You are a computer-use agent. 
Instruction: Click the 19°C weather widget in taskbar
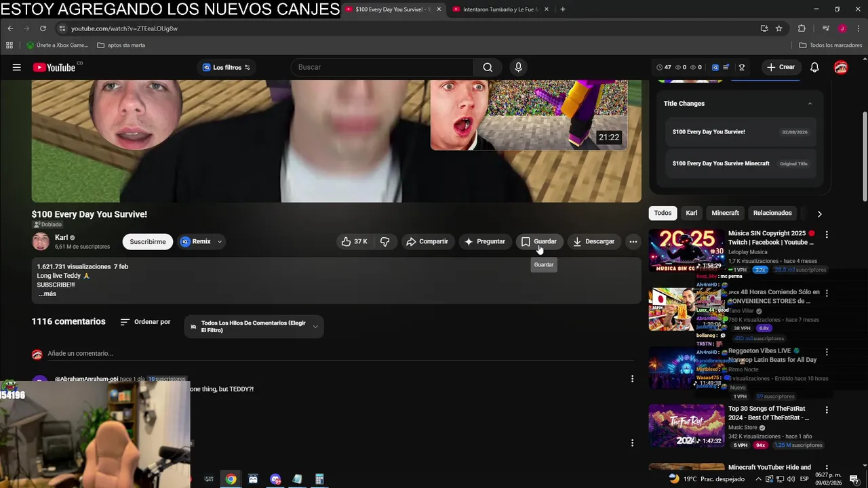706,479
